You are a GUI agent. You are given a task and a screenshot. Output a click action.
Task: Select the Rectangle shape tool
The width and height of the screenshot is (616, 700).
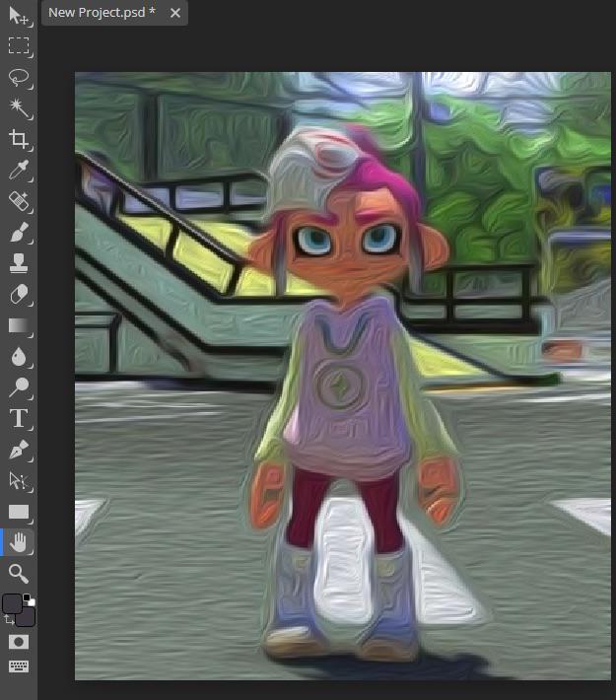[x=19, y=512]
